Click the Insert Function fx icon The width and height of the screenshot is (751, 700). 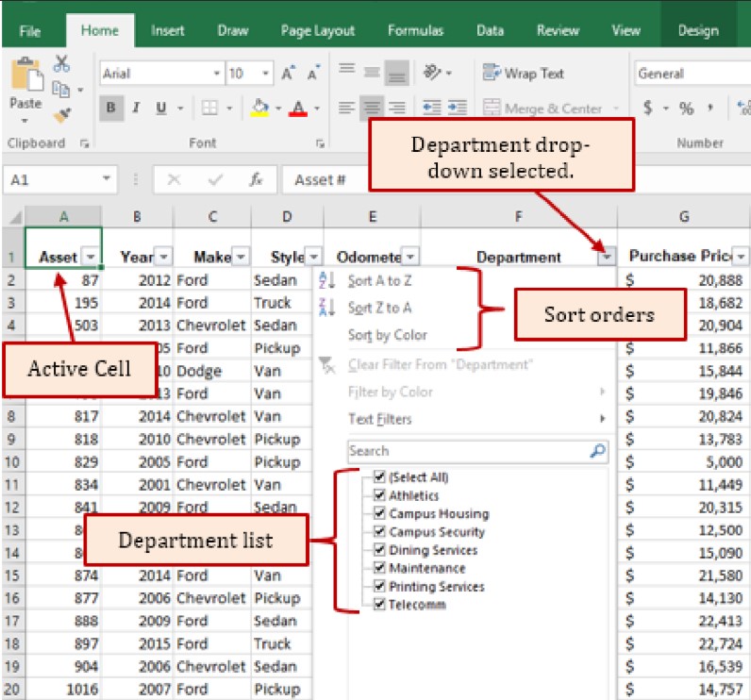click(x=257, y=179)
